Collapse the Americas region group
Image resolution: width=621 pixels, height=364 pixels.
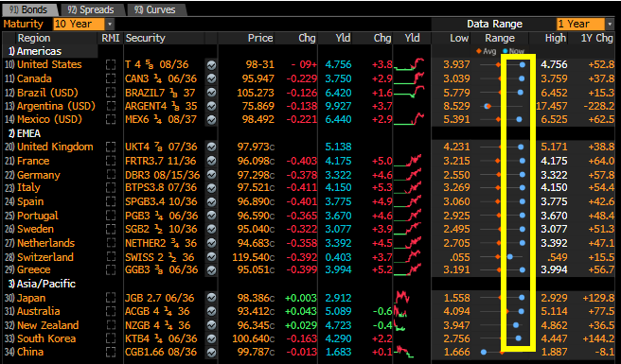click(x=35, y=51)
